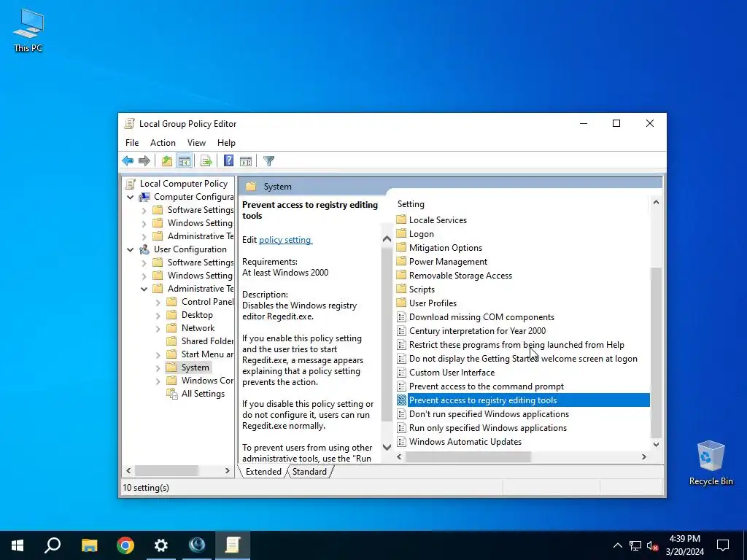Image resolution: width=747 pixels, height=560 pixels.
Task: Click the Forward arrow toolbar icon
Action: pyautogui.click(x=144, y=161)
